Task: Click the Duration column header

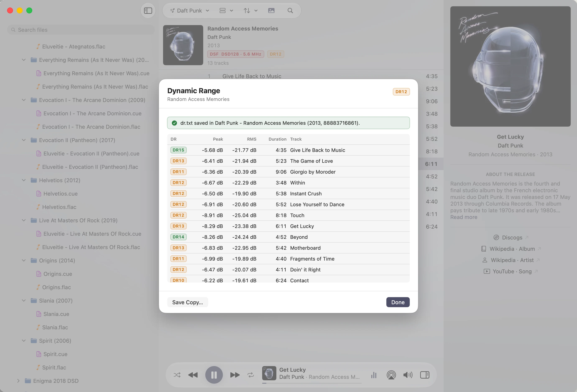Action: tap(277, 139)
